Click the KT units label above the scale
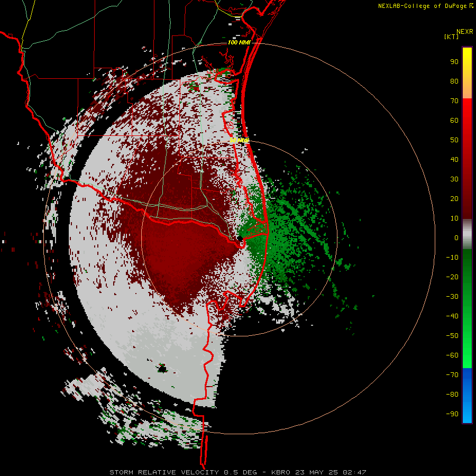Viewport: 476px width, 476px height. pos(452,36)
